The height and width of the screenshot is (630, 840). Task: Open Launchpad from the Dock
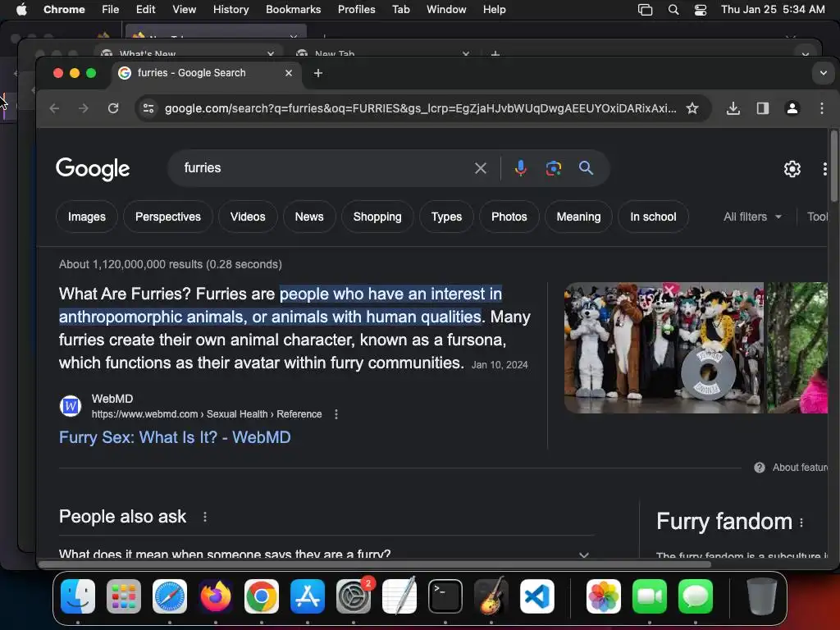click(x=124, y=596)
